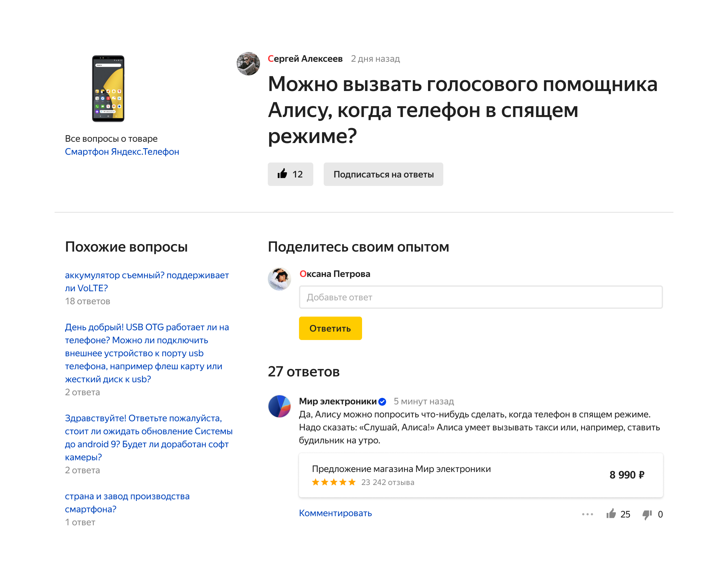Click the thumbs-down icon on the answer
728x576 pixels.
pos(647,514)
